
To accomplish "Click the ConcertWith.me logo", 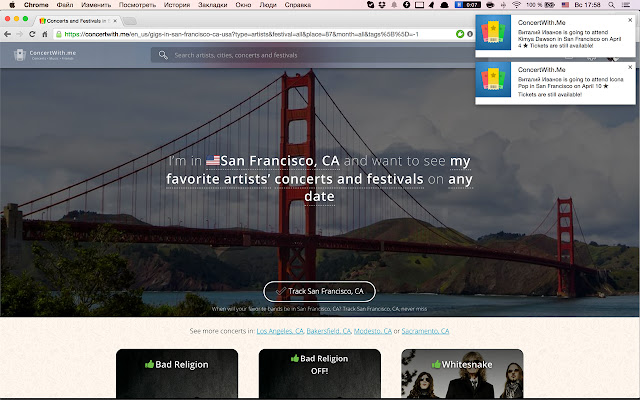I will pos(45,55).
